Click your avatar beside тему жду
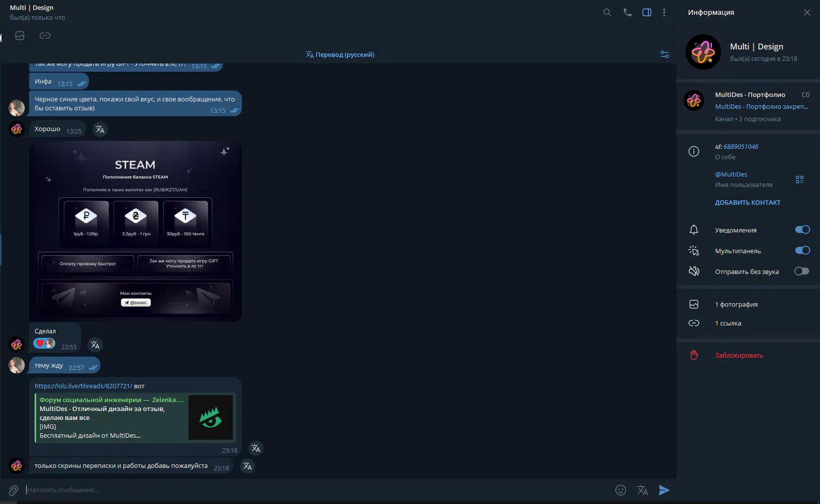Image resolution: width=820 pixels, height=504 pixels. tap(16, 365)
